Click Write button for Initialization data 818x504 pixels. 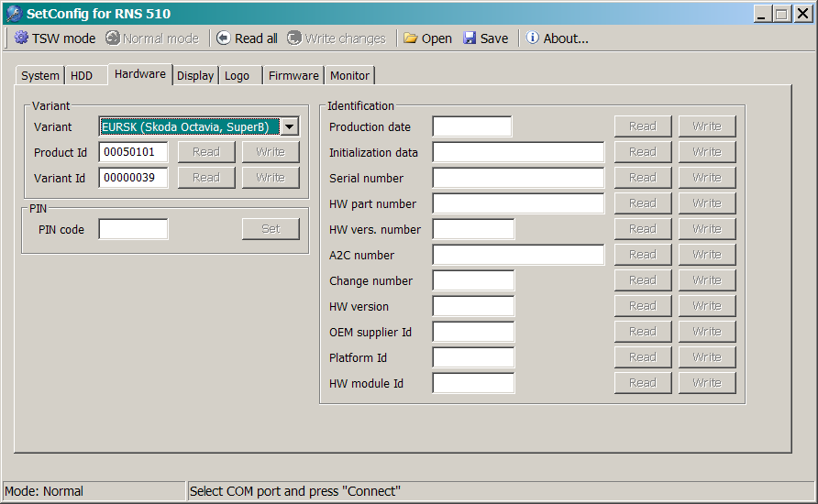point(707,152)
